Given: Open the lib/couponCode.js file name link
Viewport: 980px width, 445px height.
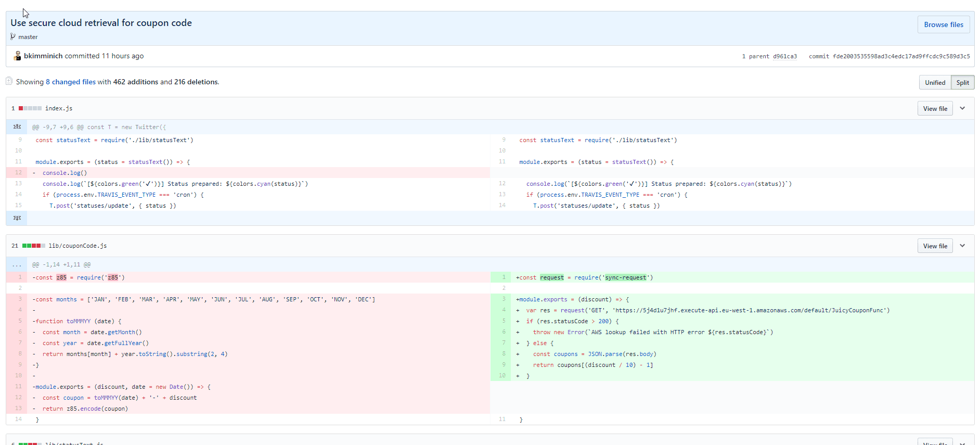Looking at the screenshot, I should click(78, 246).
